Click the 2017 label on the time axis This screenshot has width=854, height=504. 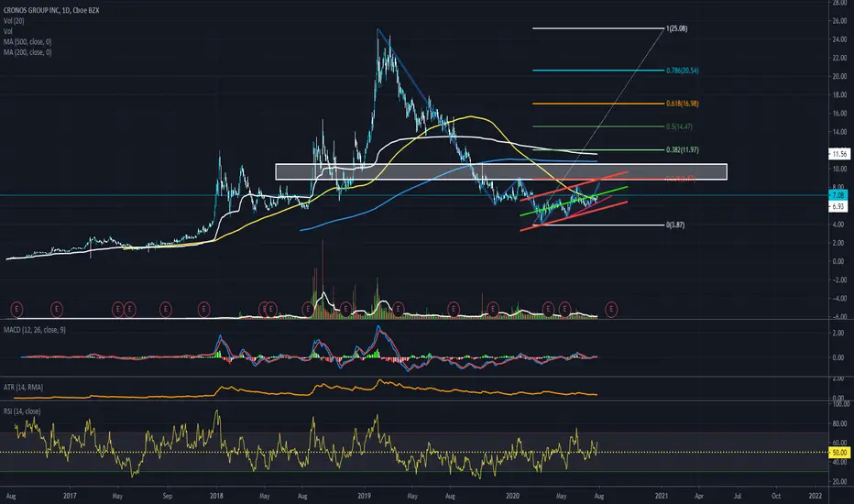coord(70,496)
